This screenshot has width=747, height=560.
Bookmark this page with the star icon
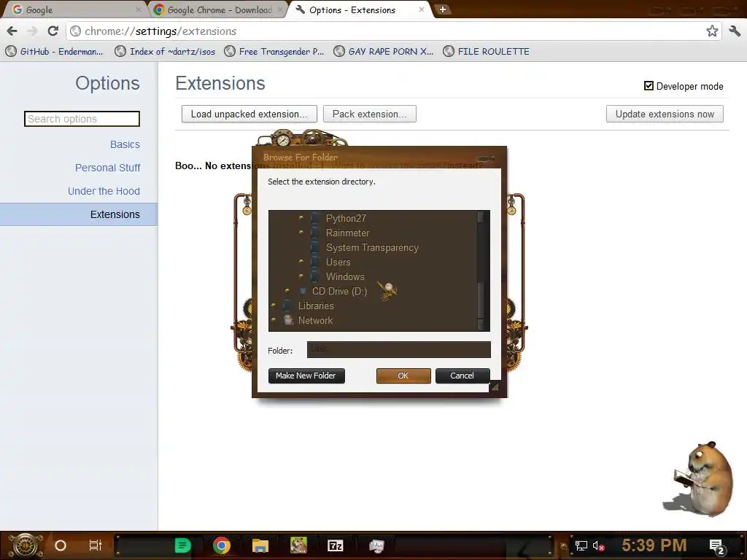point(712,31)
